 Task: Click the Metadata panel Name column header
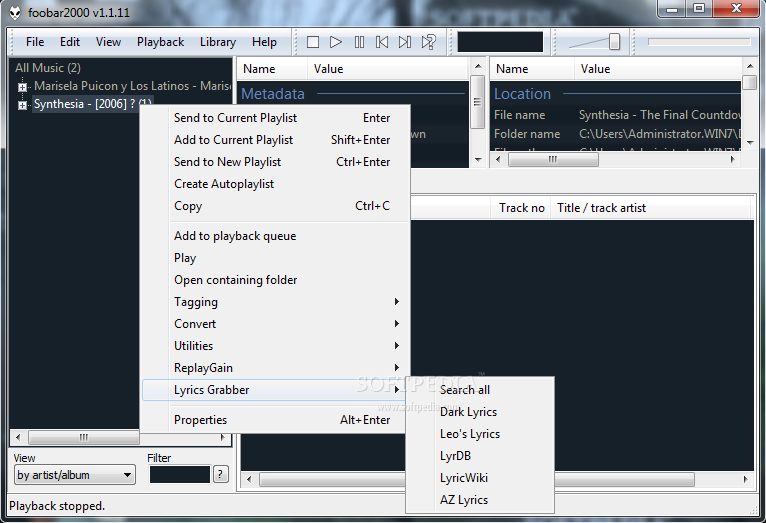272,69
